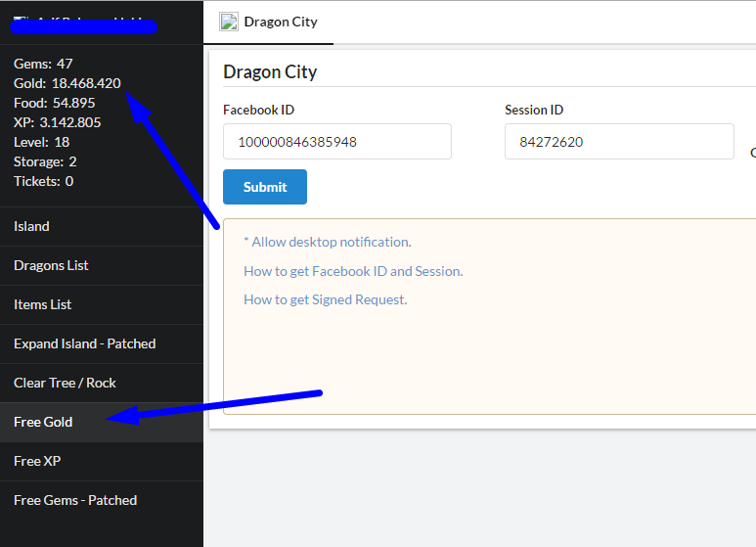Viewport: 756px width, 547px height.
Task: Choose Free Gold in sidebar
Action: 102,422
